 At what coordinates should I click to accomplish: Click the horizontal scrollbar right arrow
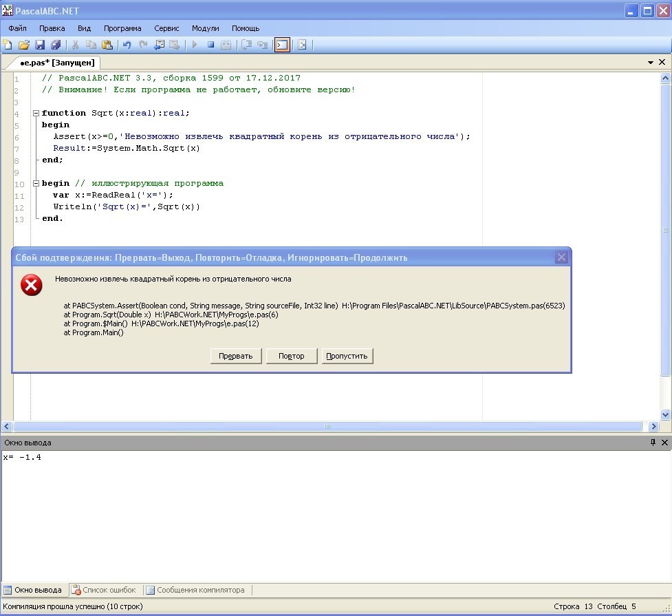(x=653, y=427)
